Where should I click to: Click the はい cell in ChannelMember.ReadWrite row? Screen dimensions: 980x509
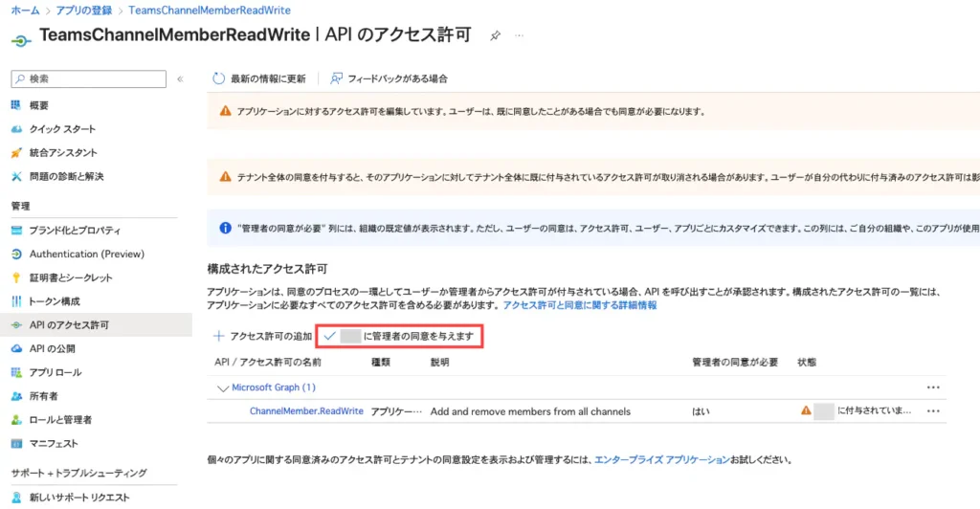[701, 411]
